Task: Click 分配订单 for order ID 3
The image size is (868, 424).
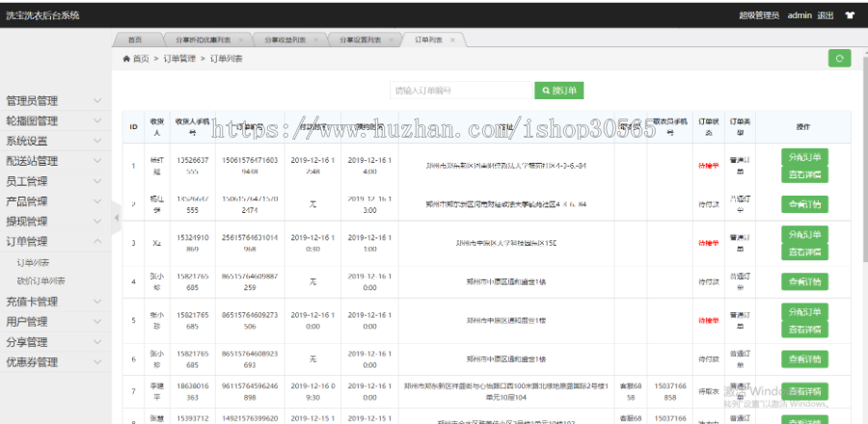Action: tap(805, 234)
